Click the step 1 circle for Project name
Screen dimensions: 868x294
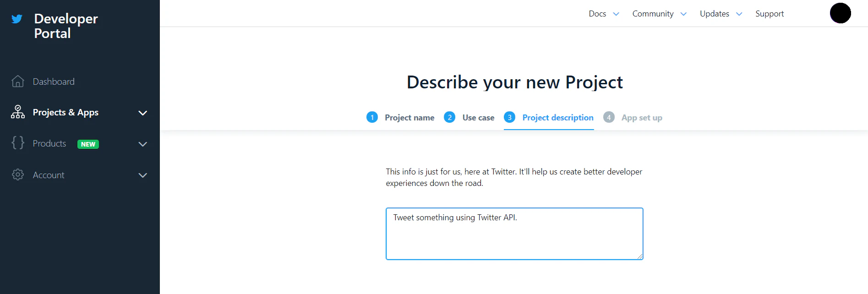pos(372,117)
